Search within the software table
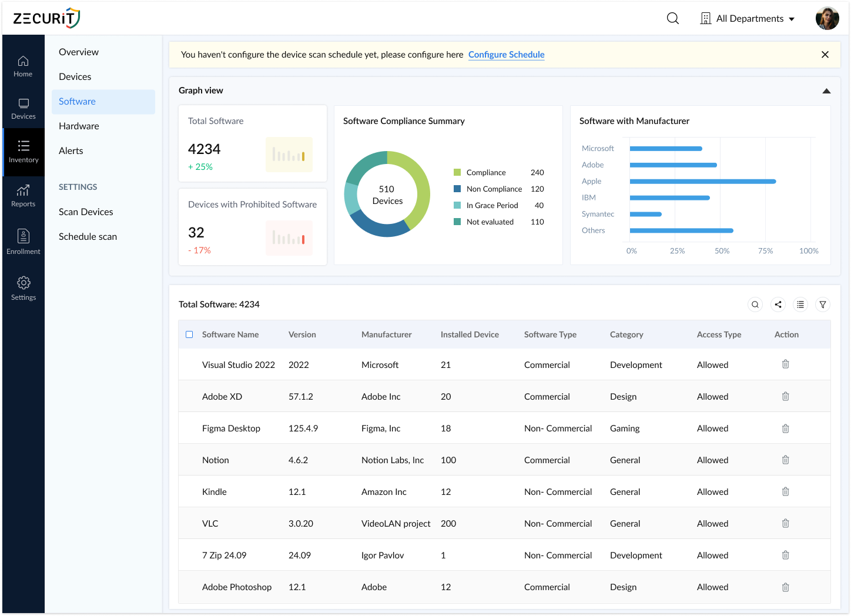851x616 pixels. (755, 304)
